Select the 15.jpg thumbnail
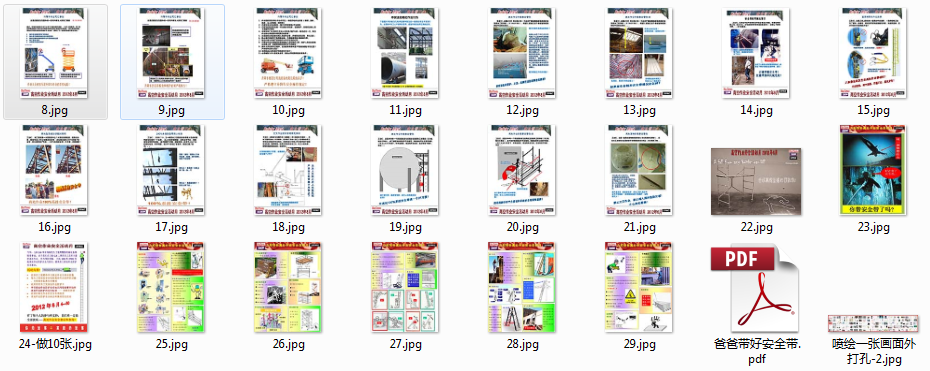The width and height of the screenshot is (930, 371). 873,53
